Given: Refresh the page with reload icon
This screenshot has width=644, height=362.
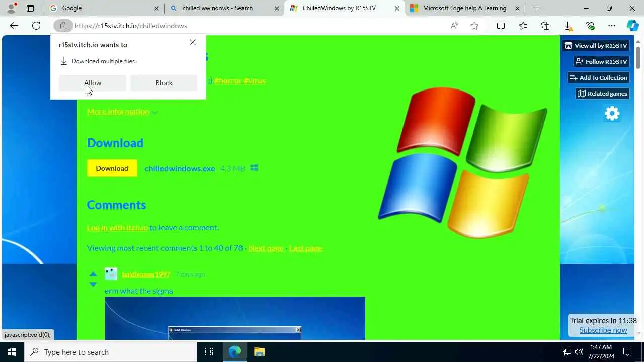Looking at the screenshot, I should (x=36, y=26).
